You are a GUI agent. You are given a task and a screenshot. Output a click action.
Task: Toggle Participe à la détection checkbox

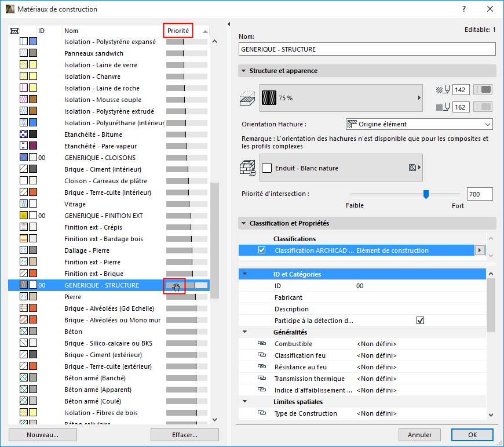pyautogui.click(x=420, y=320)
